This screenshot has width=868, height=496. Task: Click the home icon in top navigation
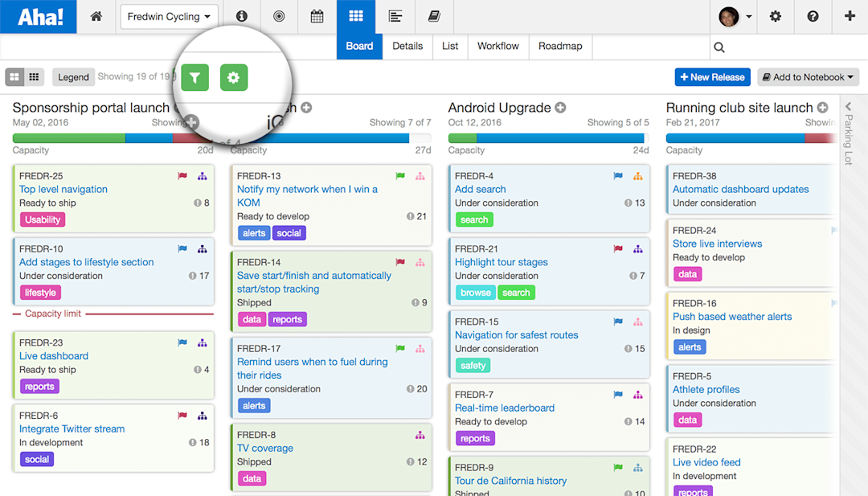(96, 16)
